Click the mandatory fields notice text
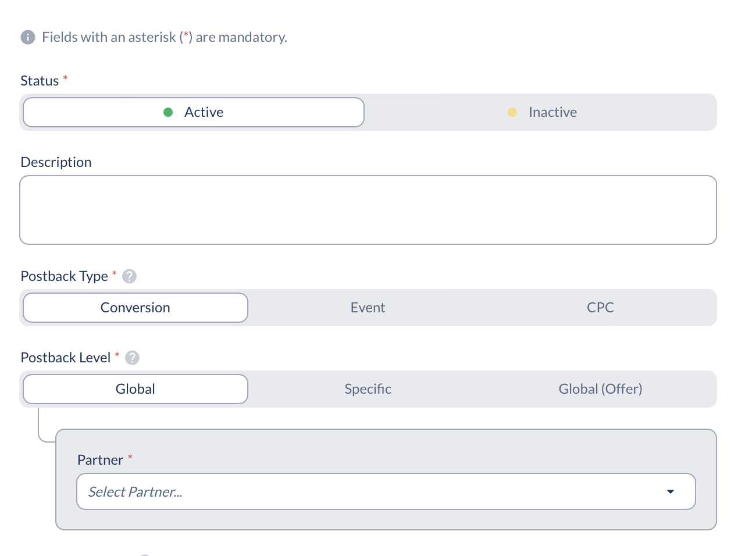Image resolution: width=756 pixels, height=556 pixels. point(165,37)
